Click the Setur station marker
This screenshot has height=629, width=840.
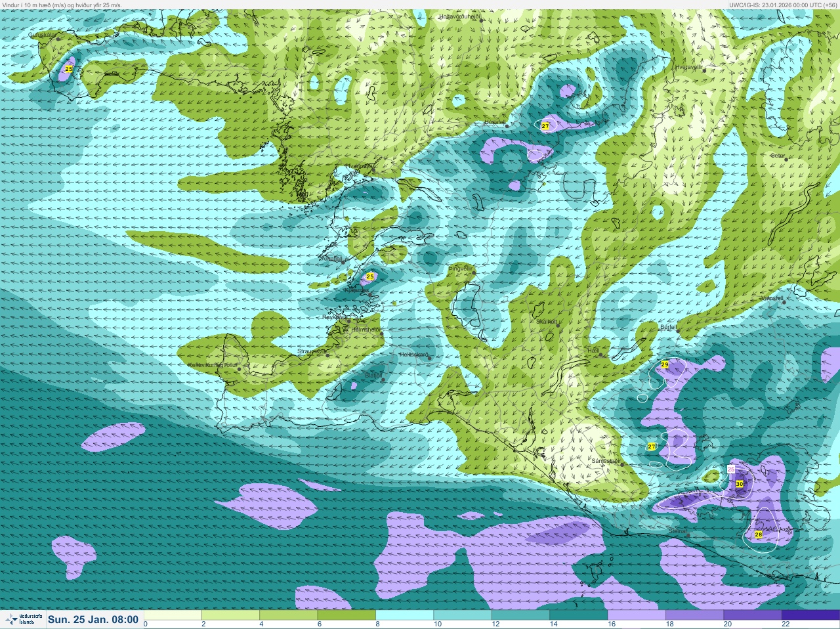786,160
